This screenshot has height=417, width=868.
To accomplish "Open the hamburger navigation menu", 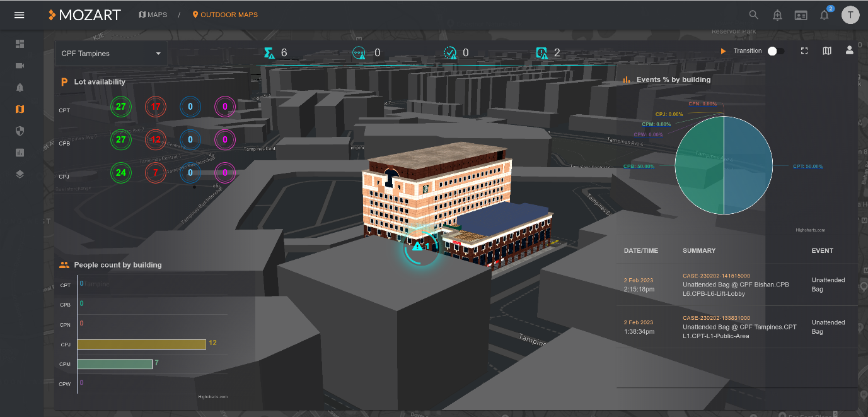I will click(20, 15).
